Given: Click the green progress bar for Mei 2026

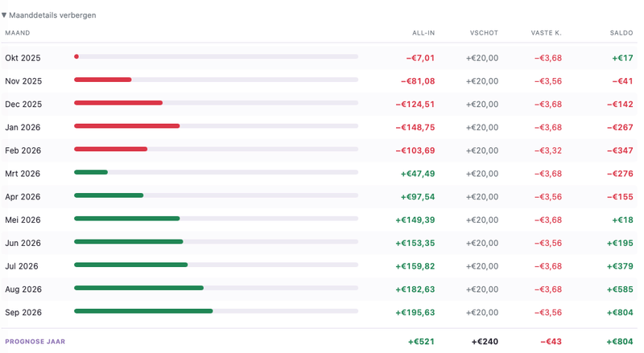Looking at the screenshot, I should 127,219.
